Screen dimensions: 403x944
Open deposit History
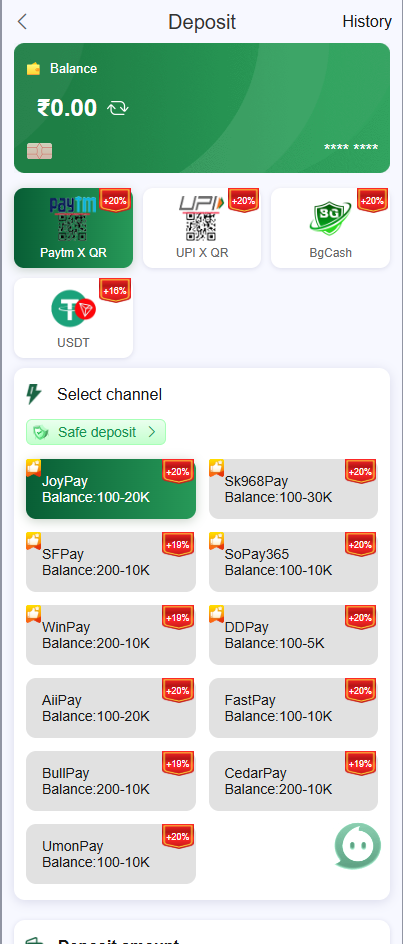(367, 22)
